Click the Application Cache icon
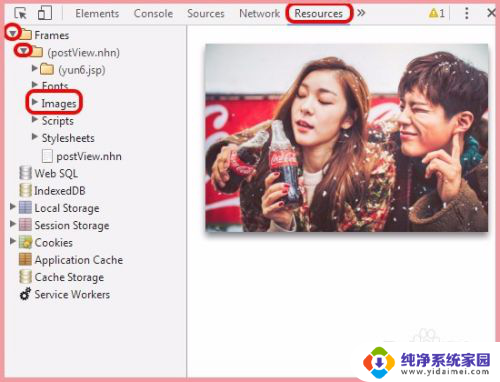Screen dimensions: 500x382 25,259
